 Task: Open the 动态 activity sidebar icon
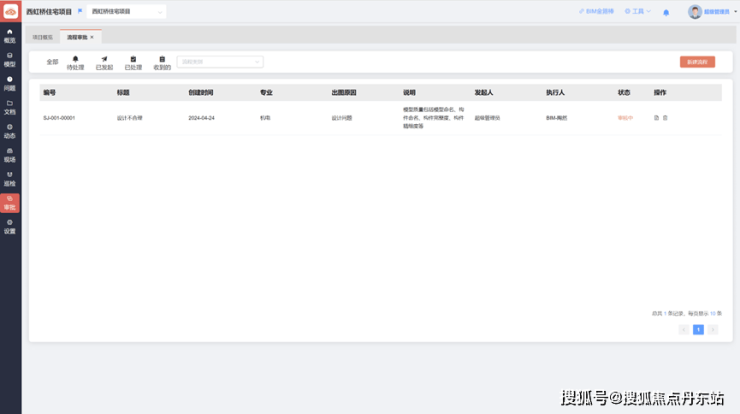pyautogui.click(x=10, y=131)
